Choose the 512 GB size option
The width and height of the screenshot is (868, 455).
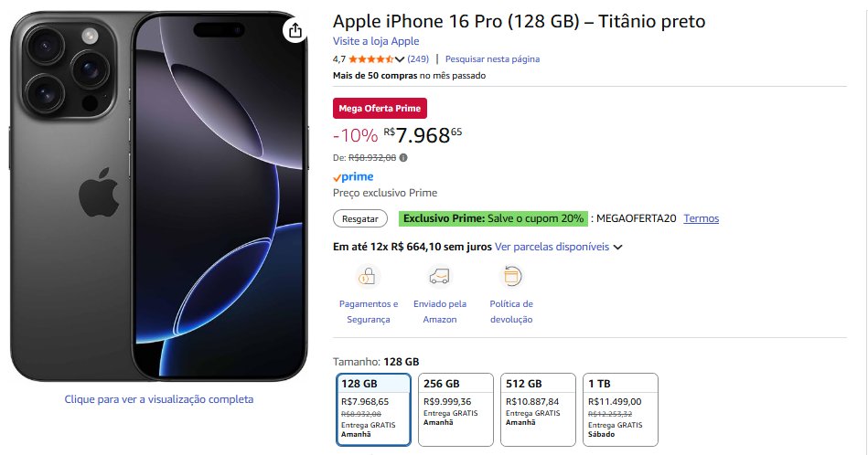[539, 408]
